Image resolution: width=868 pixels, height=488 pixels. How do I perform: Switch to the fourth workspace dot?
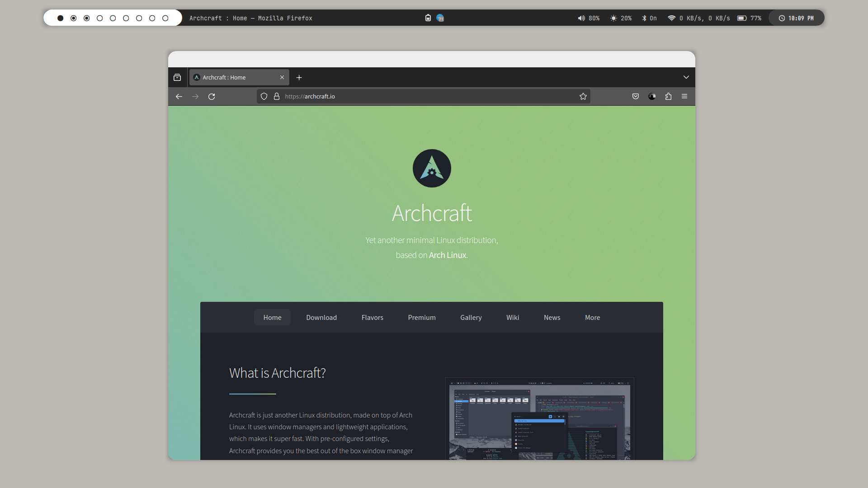click(100, 18)
